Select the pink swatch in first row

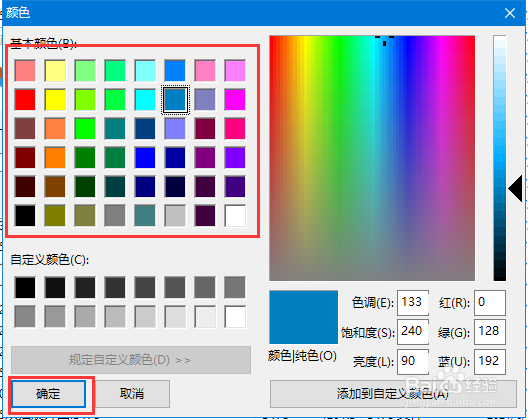[205, 71]
